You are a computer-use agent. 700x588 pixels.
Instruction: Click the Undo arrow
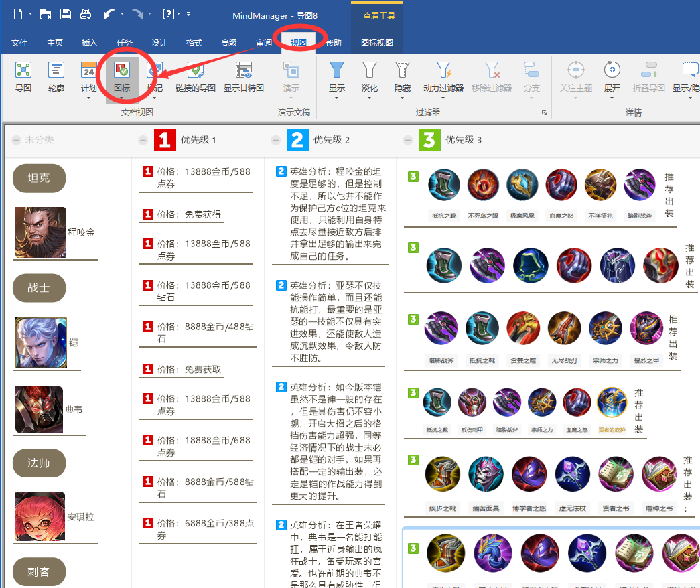click(x=109, y=14)
